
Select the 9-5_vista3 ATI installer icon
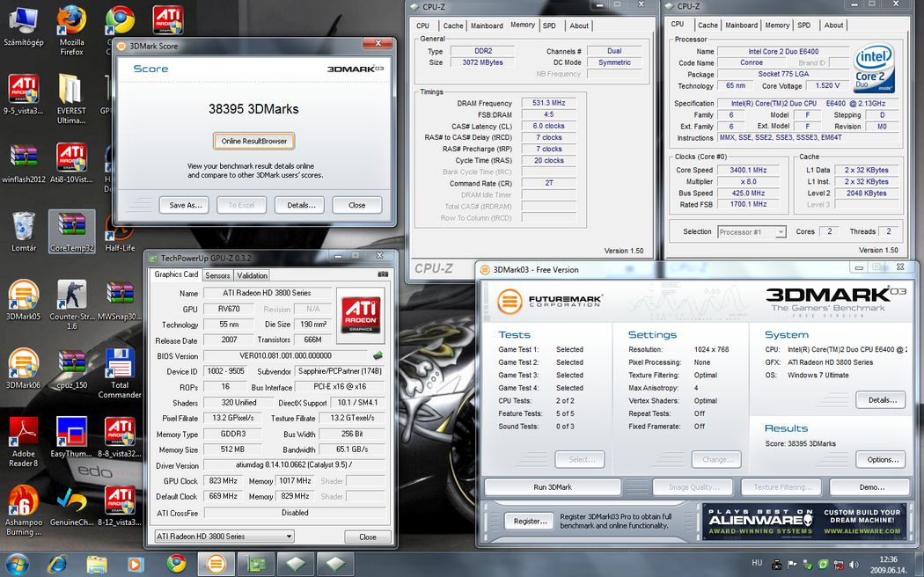click(24, 95)
